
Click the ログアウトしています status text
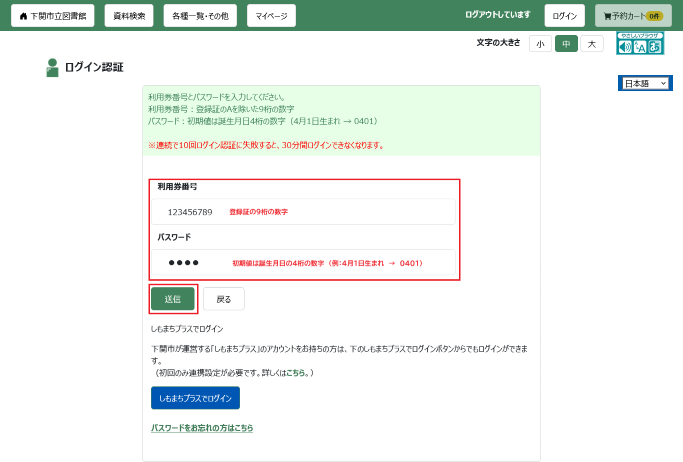coord(497,15)
